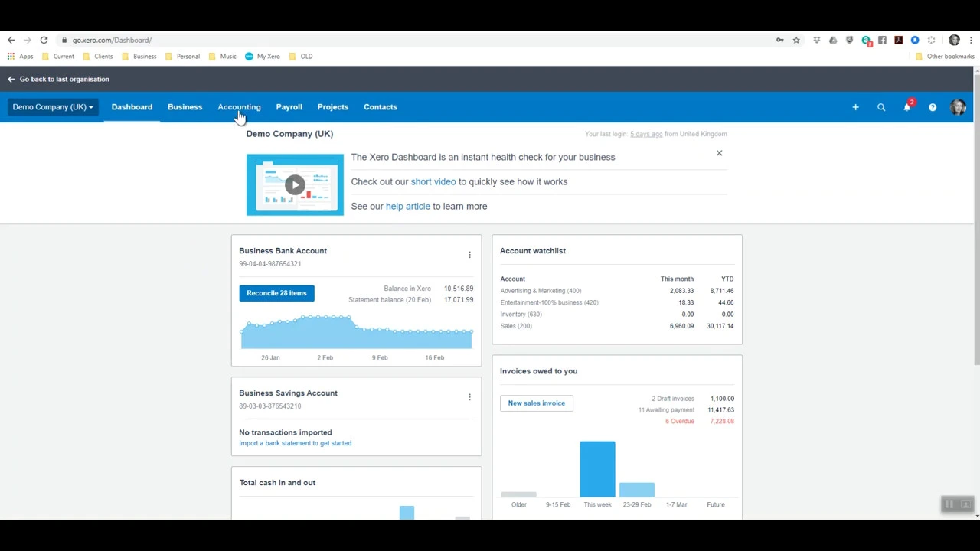Open the Music bookmarks folder

coord(222,57)
